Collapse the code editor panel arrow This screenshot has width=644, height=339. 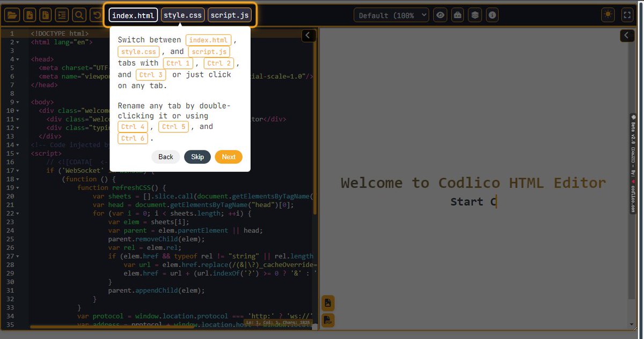tap(308, 35)
